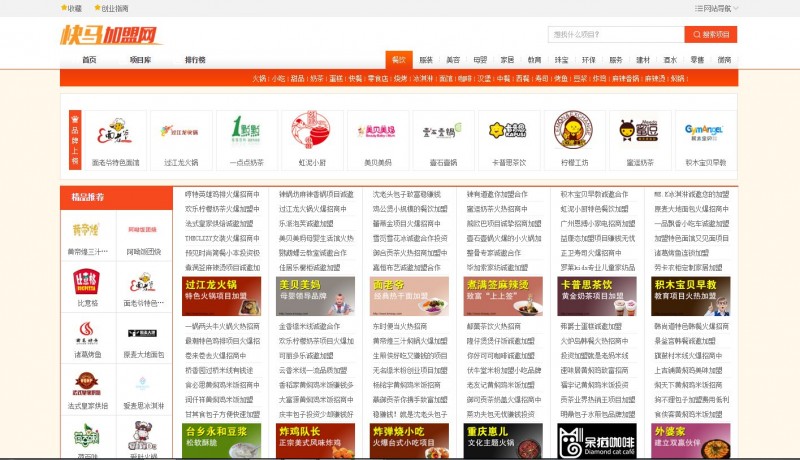Open the 炸弹烧小吃 banner

coord(409,441)
